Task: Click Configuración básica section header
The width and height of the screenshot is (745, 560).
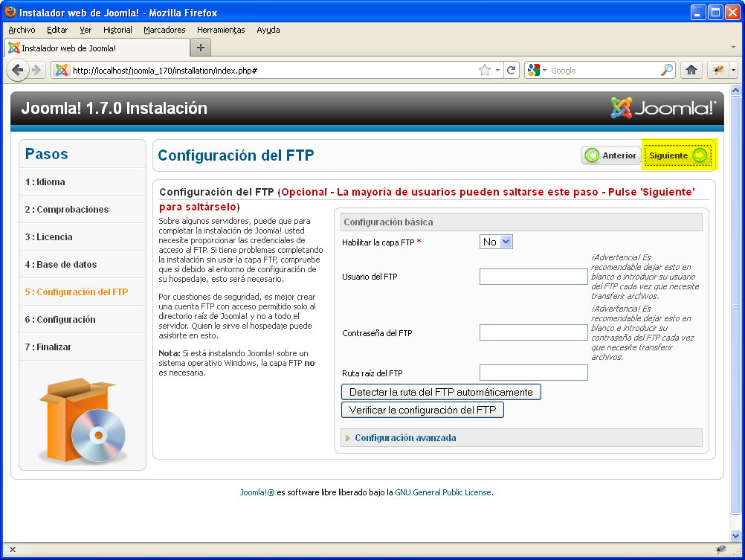Action: (x=521, y=222)
